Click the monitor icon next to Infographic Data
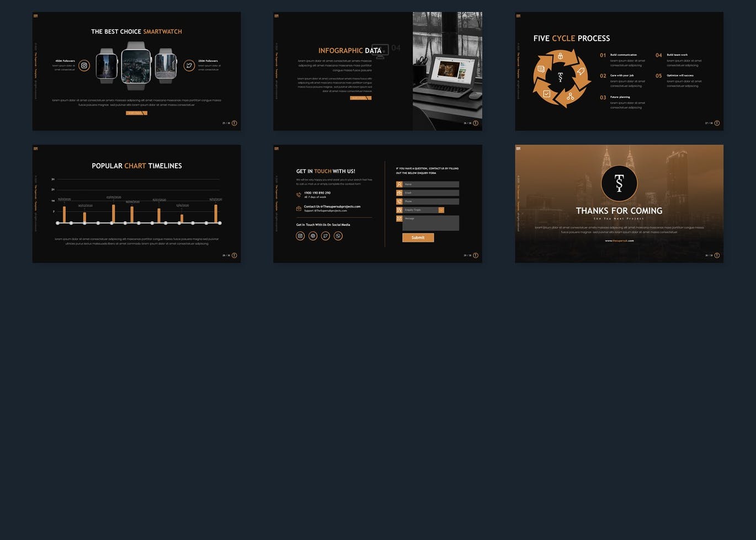756x540 pixels. [380, 51]
